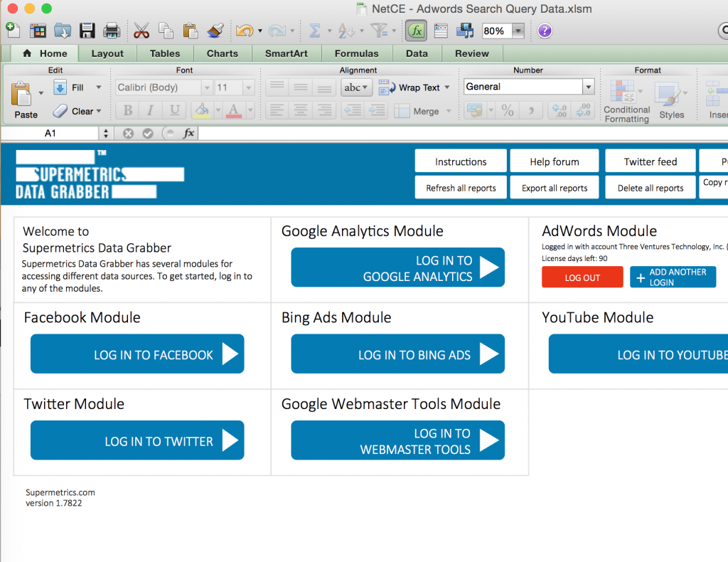The height and width of the screenshot is (562, 728).
Task: Click the Help forum button
Action: point(555,161)
